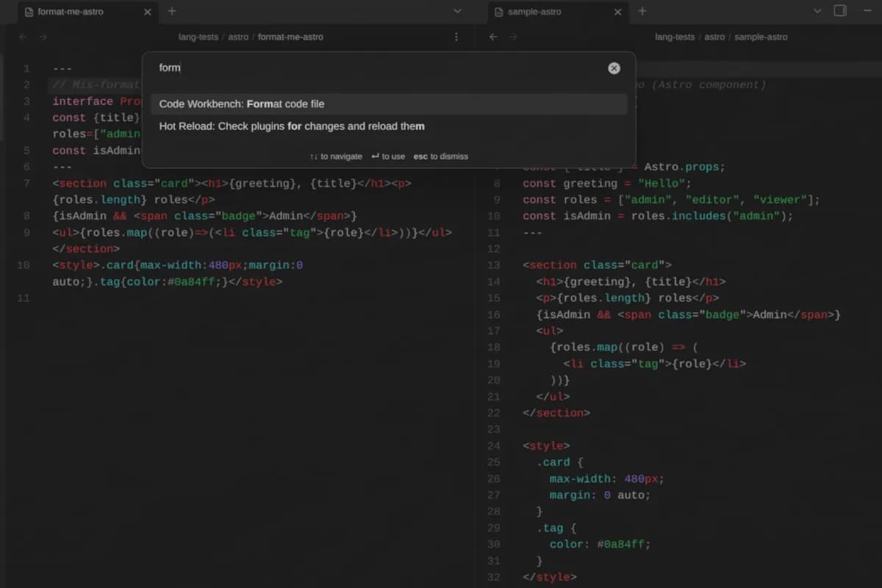The width and height of the screenshot is (882, 588).
Task: Click 'color: #0a84ff;' line in sample-astro
Action: (600, 544)
